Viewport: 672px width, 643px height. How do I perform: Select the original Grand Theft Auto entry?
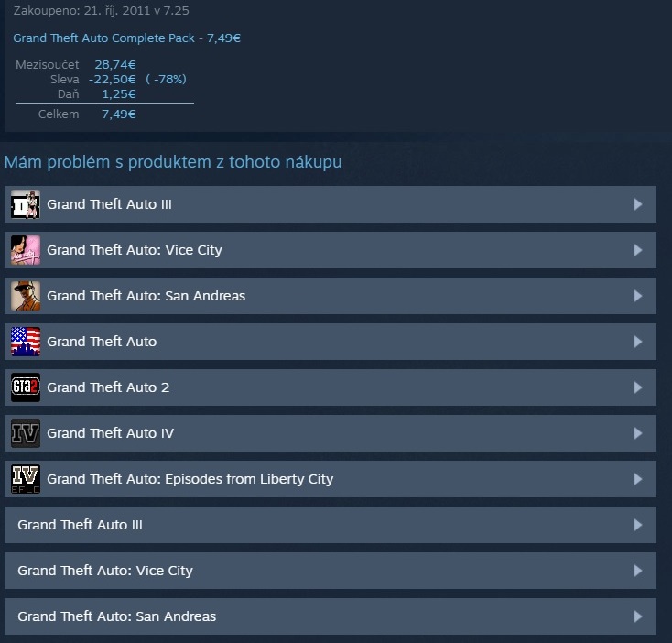(331, 342)
